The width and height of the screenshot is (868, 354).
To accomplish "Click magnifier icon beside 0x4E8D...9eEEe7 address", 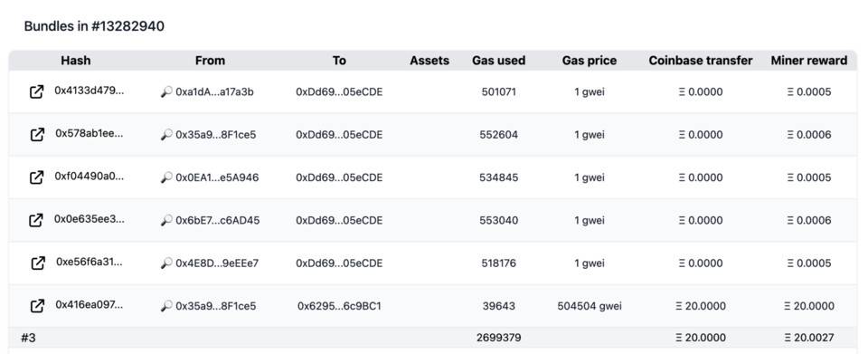I will click(166, 263).
